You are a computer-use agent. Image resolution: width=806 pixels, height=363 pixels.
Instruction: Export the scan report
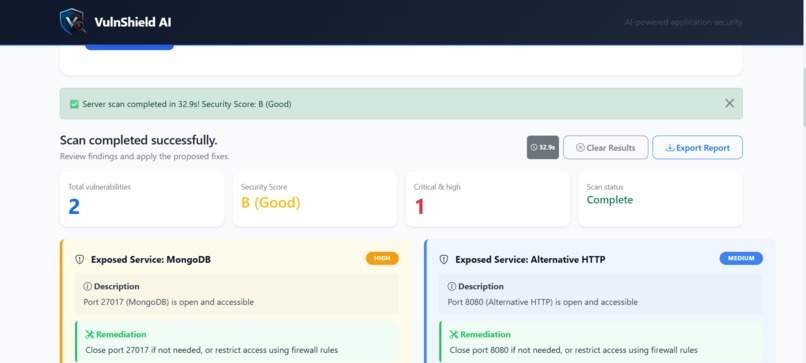(x=698, y=148)
